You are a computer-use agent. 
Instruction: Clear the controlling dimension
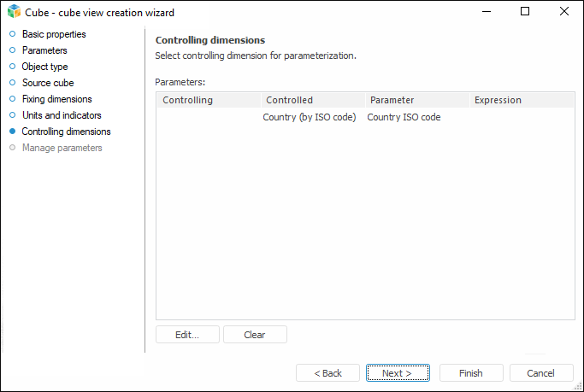(x=255, y=335)
